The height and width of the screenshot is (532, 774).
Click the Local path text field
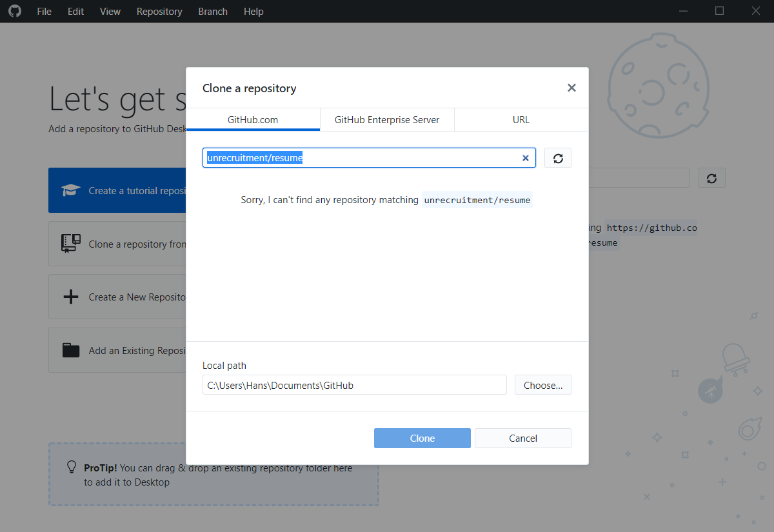[x=354, y=384]
